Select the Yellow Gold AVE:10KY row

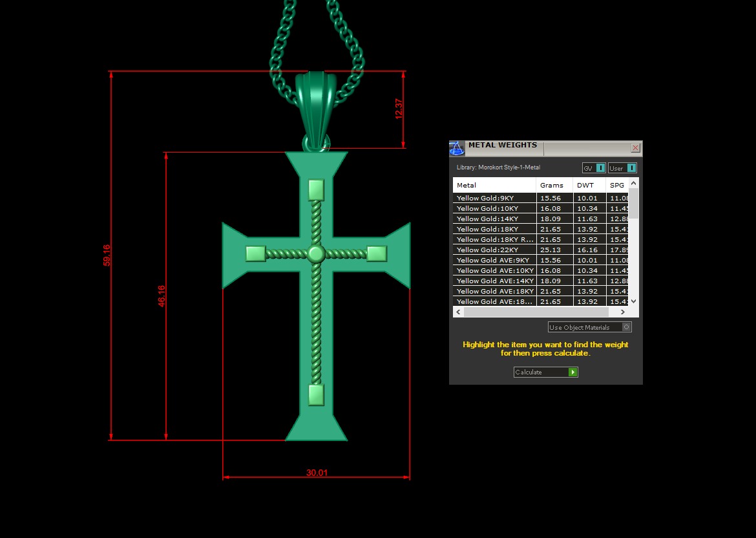pyautogui.click(x=540, y=271)
